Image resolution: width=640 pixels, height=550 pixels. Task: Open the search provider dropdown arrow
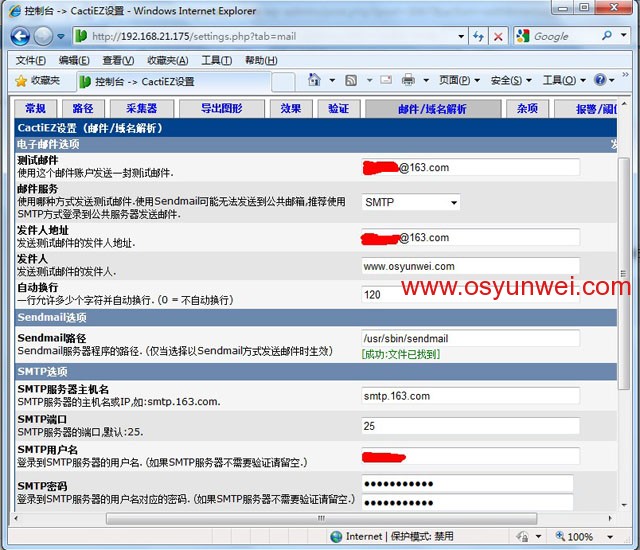click(x=623, y=35)
